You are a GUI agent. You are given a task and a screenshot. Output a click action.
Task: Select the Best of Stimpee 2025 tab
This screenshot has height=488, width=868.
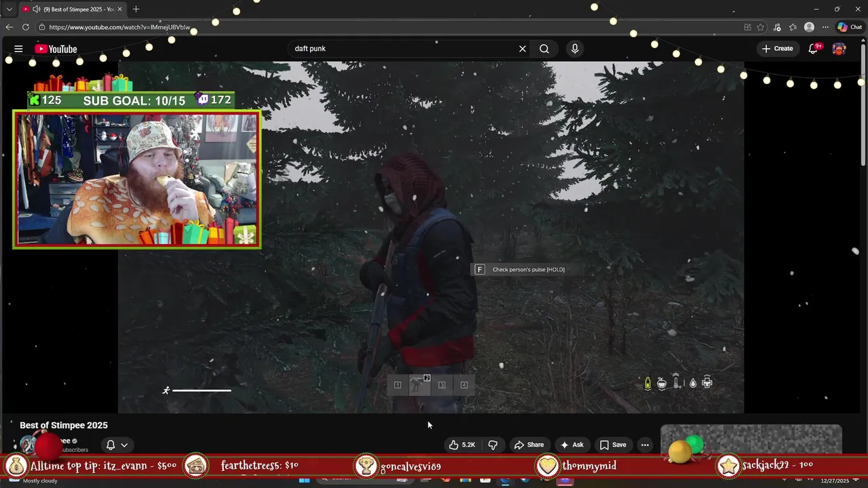pos(73,9)
